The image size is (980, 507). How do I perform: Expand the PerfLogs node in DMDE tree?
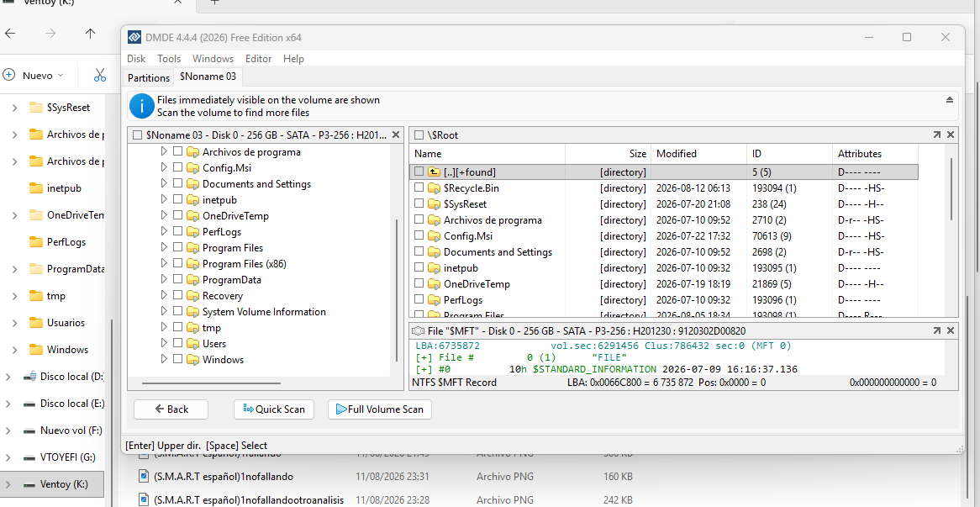(164, 232)
